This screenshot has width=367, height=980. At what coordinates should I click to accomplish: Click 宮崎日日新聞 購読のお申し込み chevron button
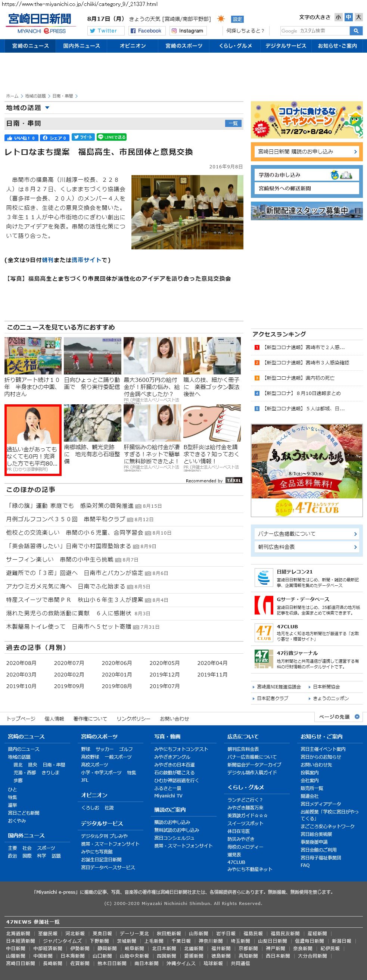tap(307, 152)
